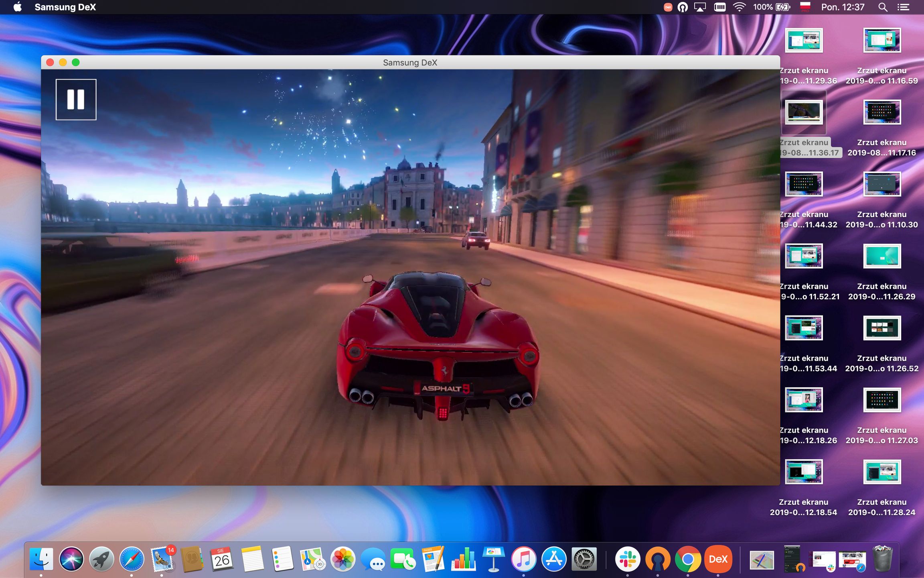Open the Samsung DeX menu bar item
Viewport: 924px width, 578px height.
65,7
